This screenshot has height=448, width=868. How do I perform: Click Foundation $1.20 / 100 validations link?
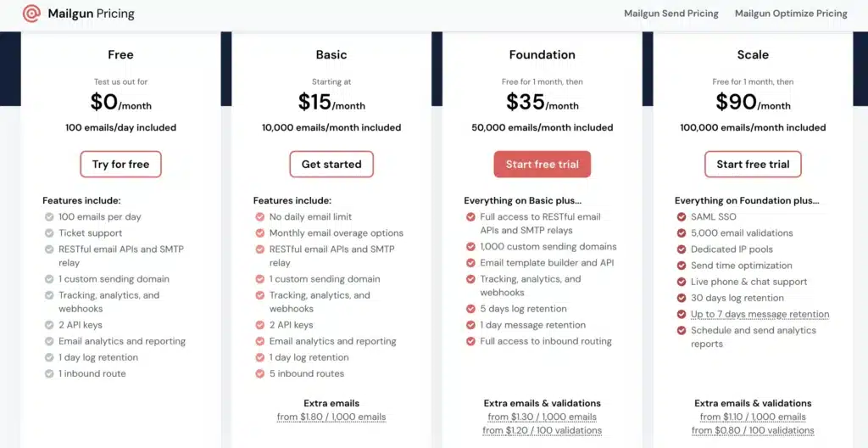point(542,430)
